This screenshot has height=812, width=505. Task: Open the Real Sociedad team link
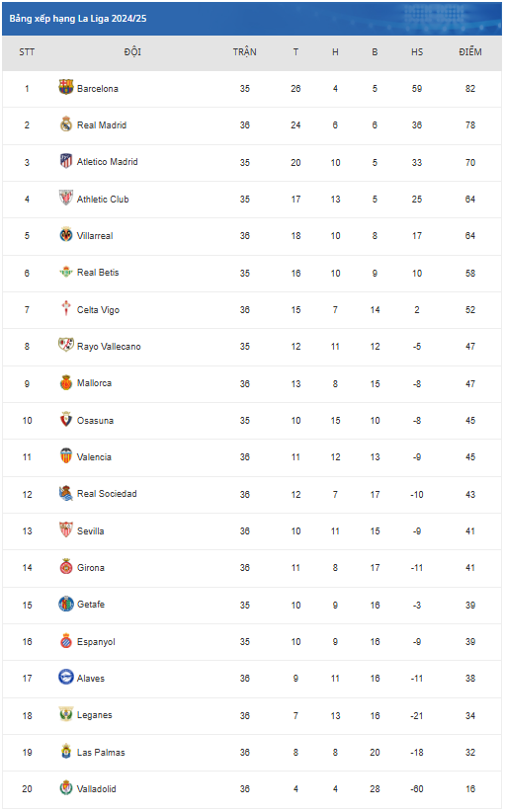(107, 494)
